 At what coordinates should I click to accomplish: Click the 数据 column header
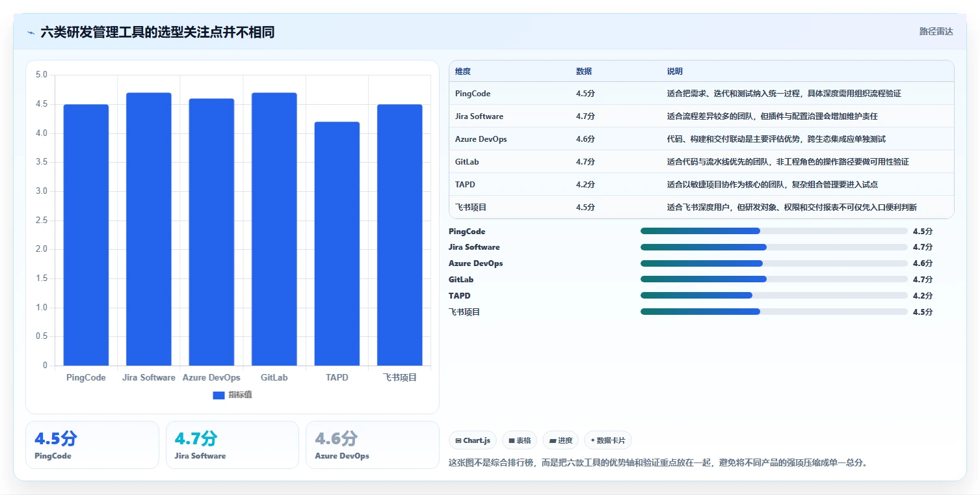coord(584,72)
